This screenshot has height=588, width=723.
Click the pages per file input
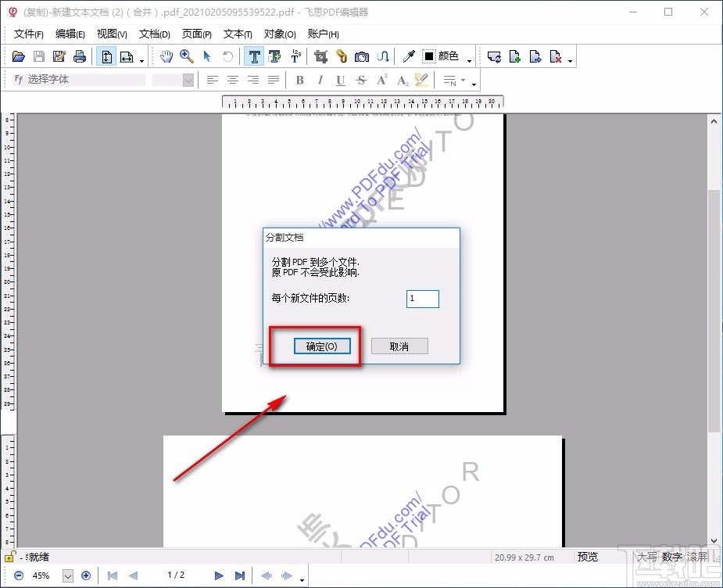point(422,299)
